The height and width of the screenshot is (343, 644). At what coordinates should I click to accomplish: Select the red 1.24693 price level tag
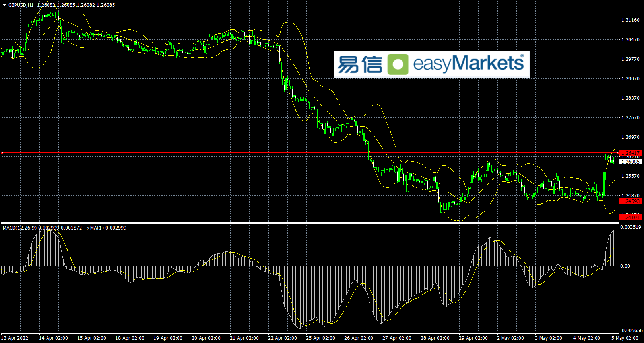click(630, 201)
